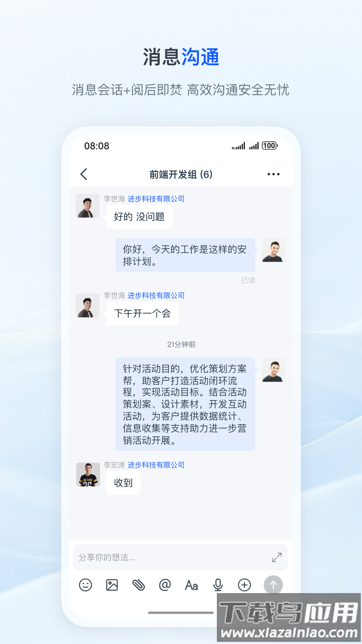The image size is (362, 644).
Task: Tap the 下午开一个会 message bubble
Action: (x=142, y=314)
